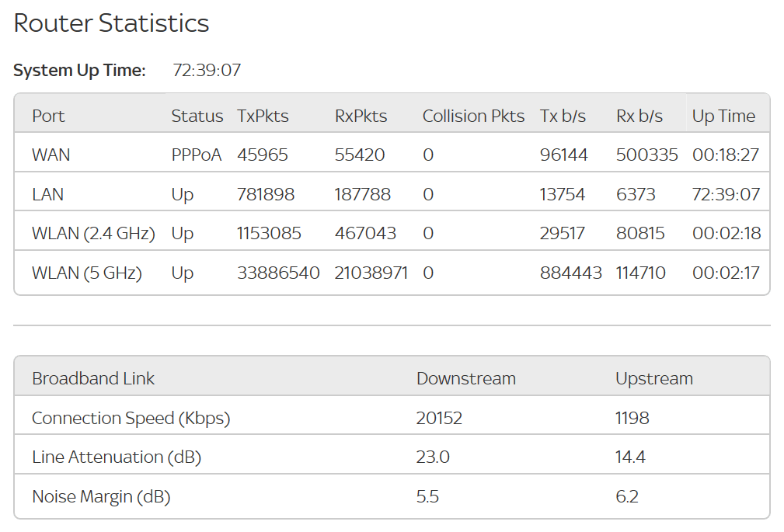Click the Router Statistics heading

[111, 23]
